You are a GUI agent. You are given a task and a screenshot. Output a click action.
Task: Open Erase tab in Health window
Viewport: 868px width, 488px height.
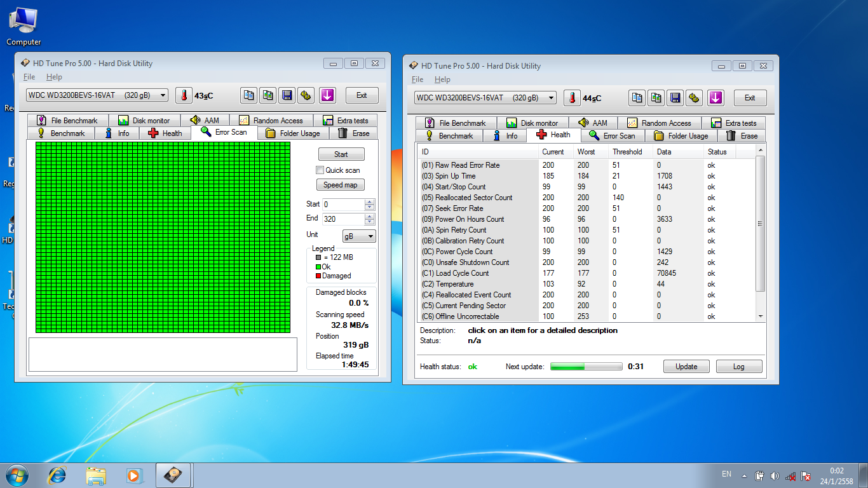pos(742,136)
